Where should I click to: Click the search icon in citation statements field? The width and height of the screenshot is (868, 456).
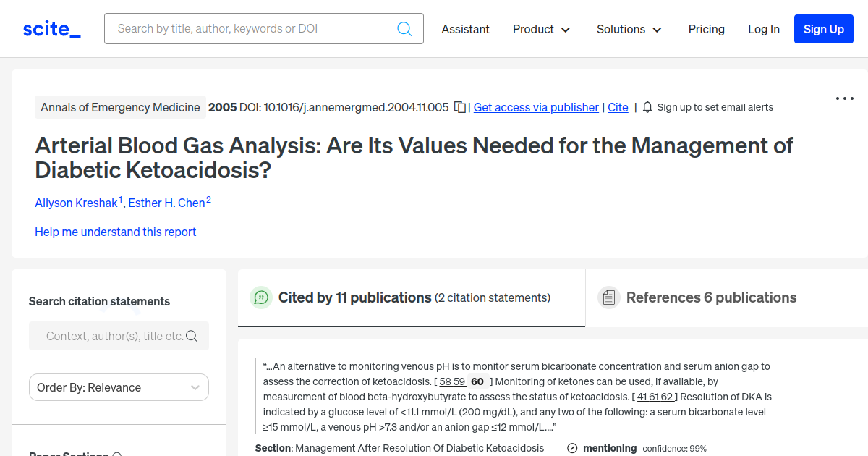(x=192, y=336)
